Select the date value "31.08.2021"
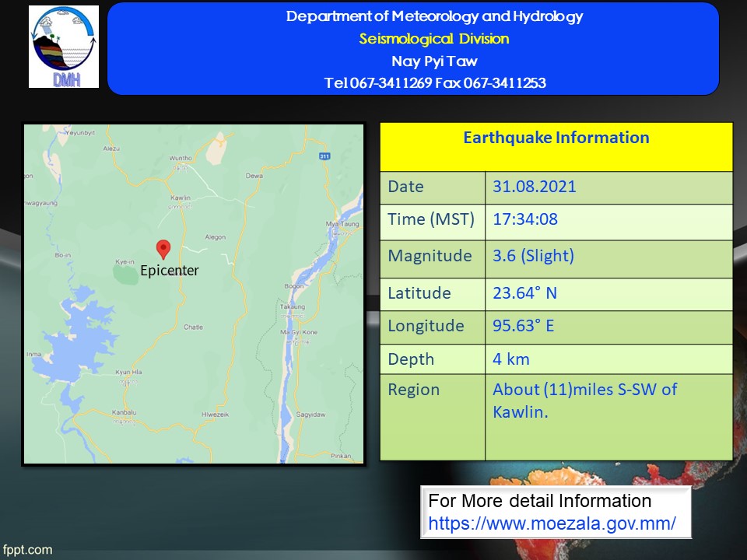This screenshot has width=747, height=560. tap(534, 186)
